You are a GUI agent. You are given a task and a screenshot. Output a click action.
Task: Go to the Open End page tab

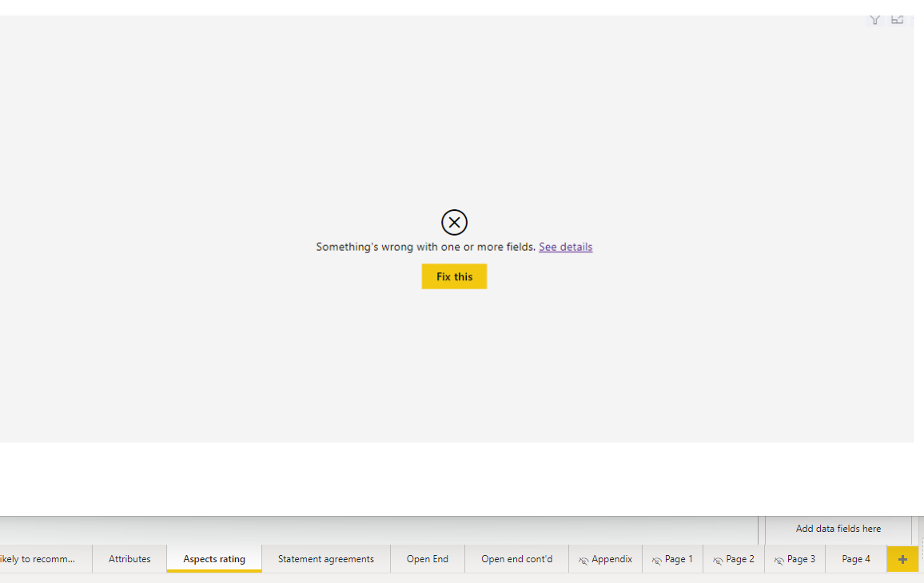point(428,559)
